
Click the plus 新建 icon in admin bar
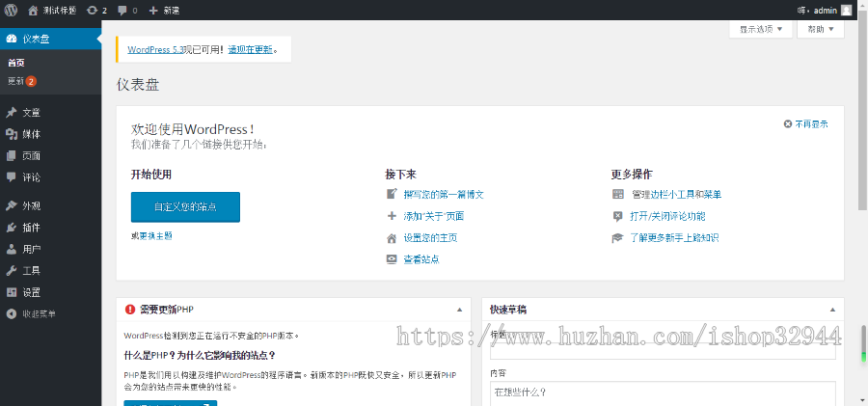click(153, 10)
